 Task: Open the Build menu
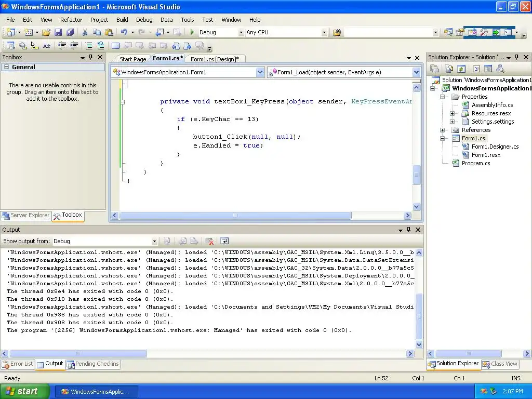[x=122, y=20]
